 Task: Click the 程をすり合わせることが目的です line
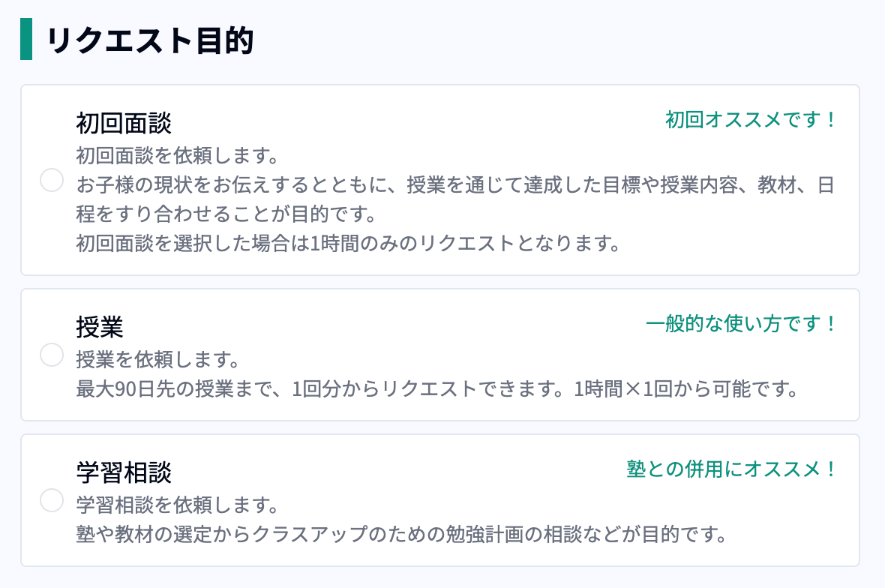click(x=226, y=215)
